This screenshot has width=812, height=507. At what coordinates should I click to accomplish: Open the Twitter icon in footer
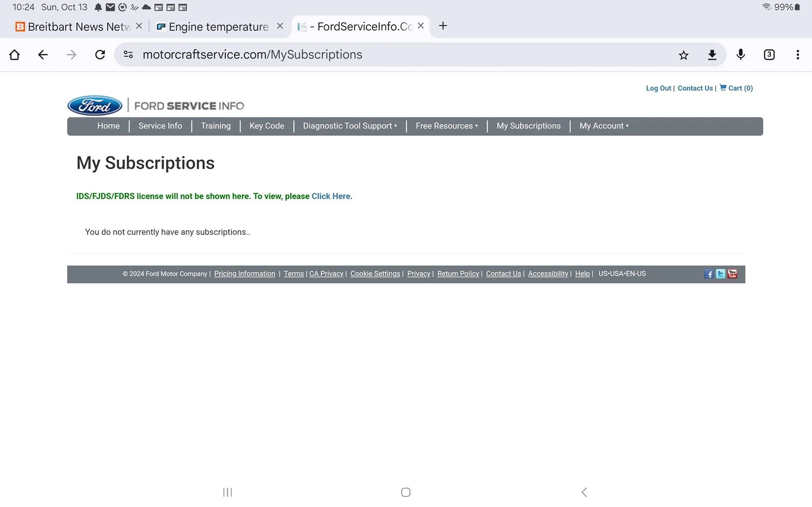click(721, 274)
